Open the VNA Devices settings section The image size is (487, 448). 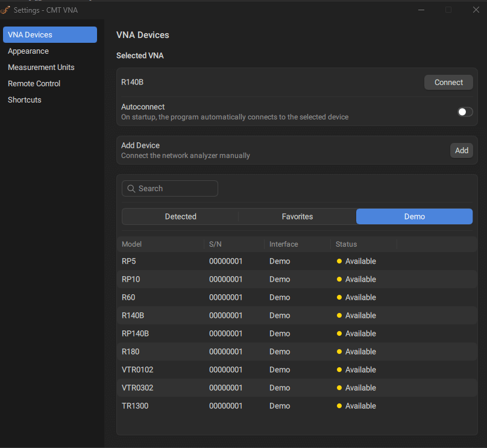(49, 35)
